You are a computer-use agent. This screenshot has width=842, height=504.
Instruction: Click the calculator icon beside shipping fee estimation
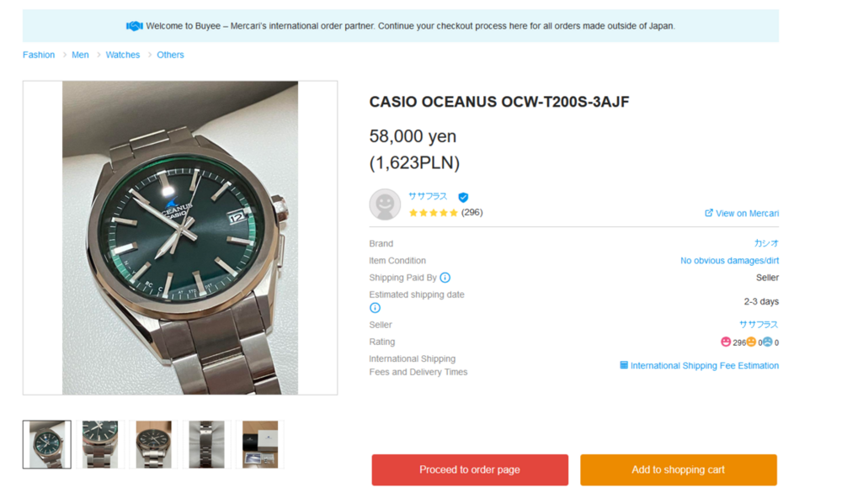[x=623, y=365]
